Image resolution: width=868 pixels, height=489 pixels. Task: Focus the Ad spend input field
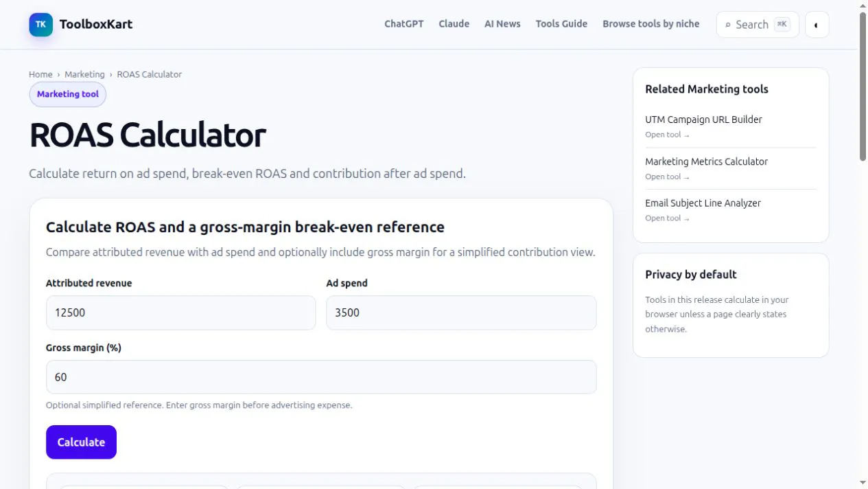461,312
